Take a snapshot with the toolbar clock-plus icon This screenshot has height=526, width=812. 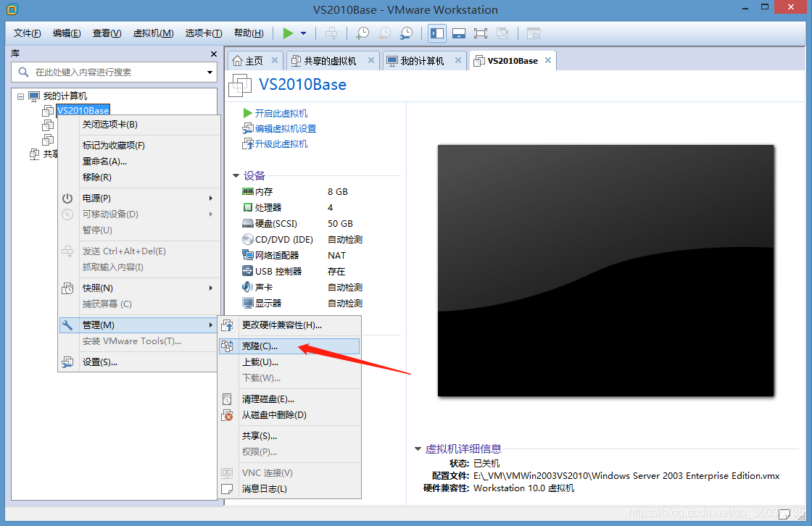pos(362,33)
